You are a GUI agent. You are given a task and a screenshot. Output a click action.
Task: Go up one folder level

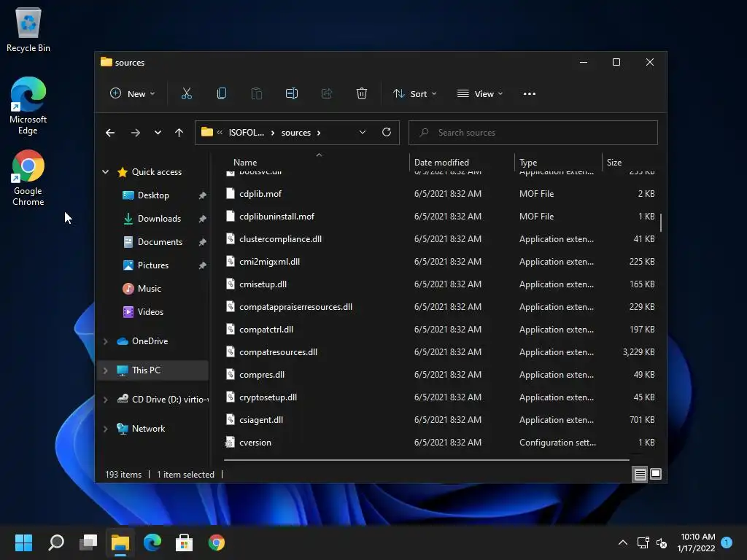tap(179, 133)
